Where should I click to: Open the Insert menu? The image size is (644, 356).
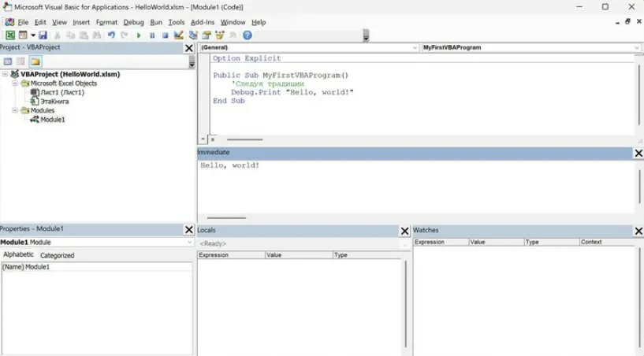(x=81, y=22)
